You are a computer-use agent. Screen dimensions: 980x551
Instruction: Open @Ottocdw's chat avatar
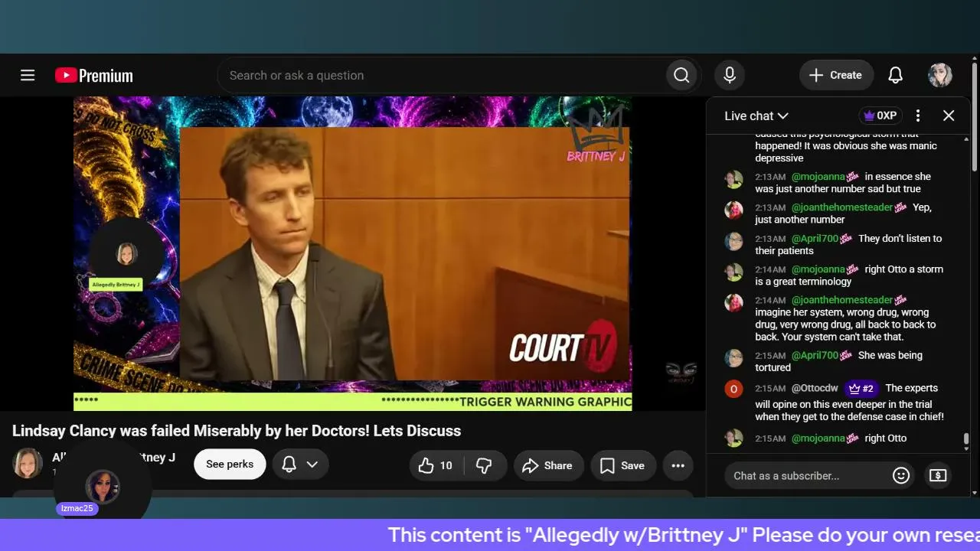(733, 389)
